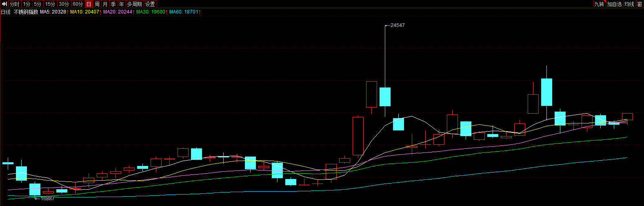Toggle the 均线 moving averages
Image resolution: width=644 pixels, height=206 pixels.
tap(629, 4)
